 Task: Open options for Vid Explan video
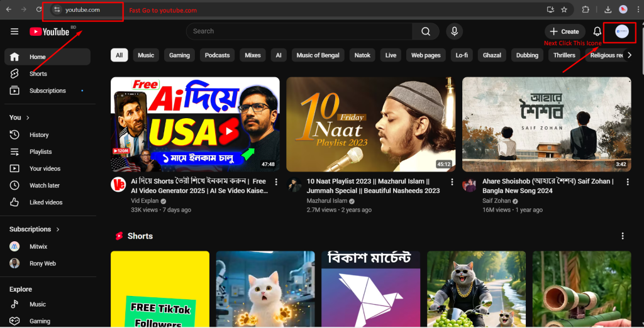[276, 182]
